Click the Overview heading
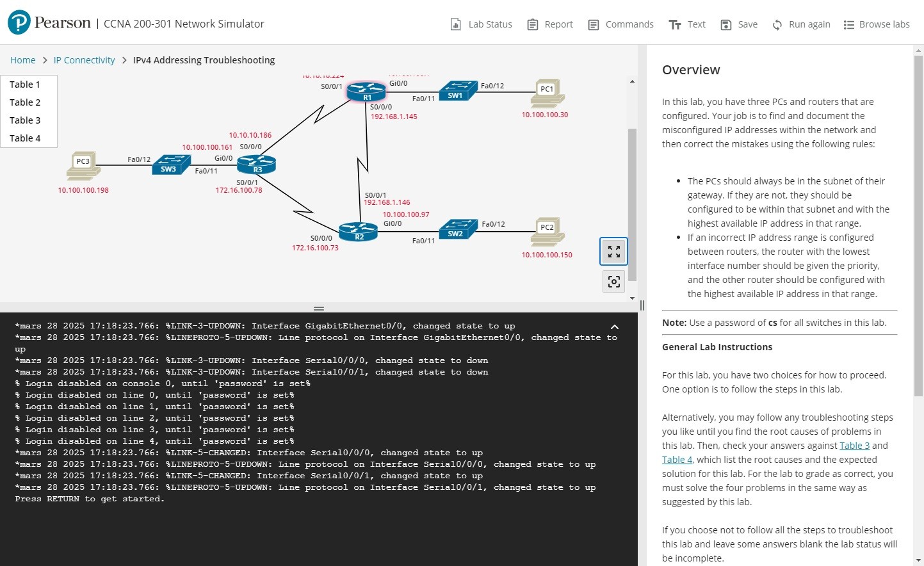The height and width of the screenshot is (566, 924). [691, 70]
